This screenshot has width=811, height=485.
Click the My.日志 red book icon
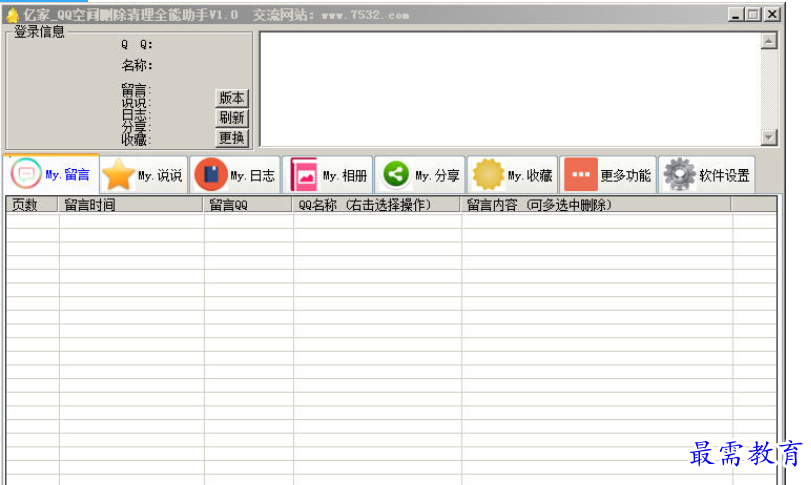coord(211,175)
